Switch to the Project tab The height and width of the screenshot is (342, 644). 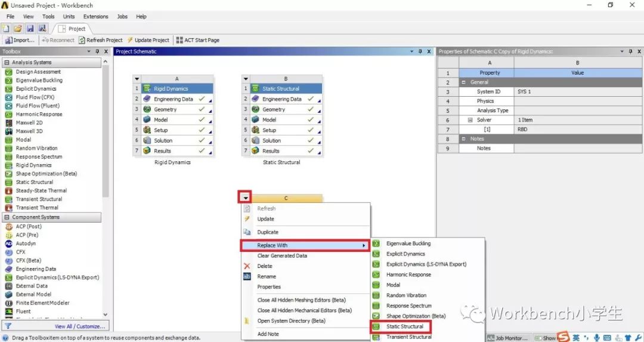[x=73, y=29]
